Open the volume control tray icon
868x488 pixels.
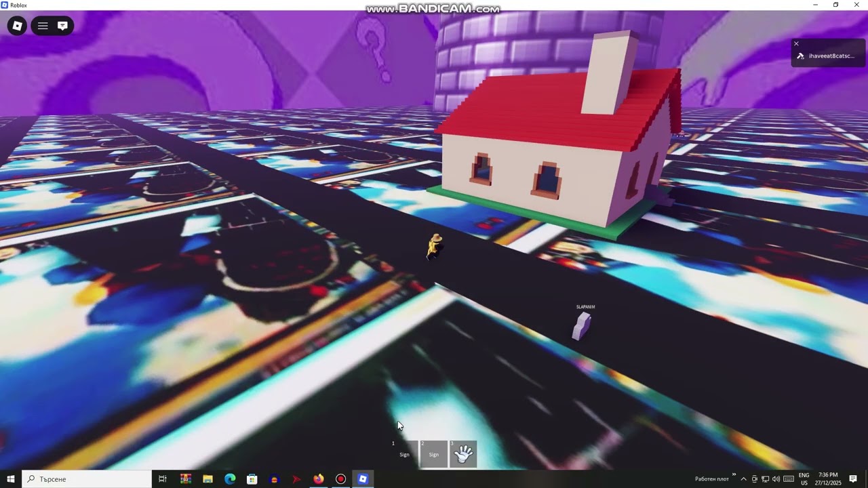point(776,479)
